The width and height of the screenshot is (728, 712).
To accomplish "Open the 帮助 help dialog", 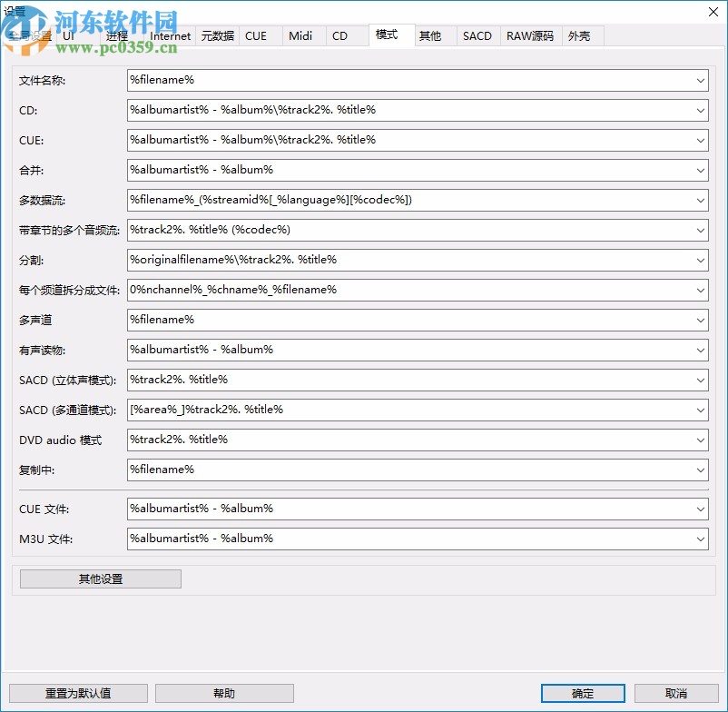I will [x=223, y=693].
